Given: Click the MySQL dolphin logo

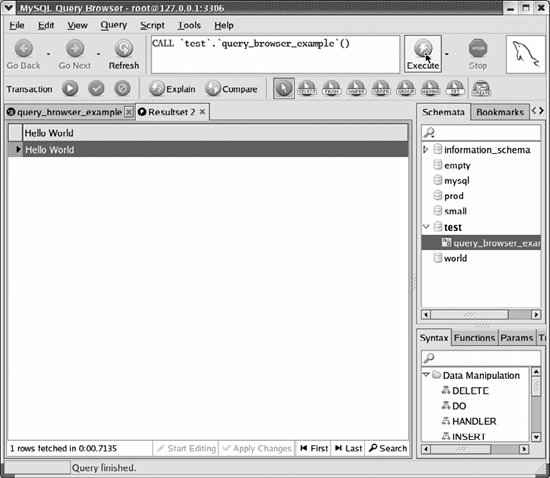Looking at the screenshot, I should 526,54.
